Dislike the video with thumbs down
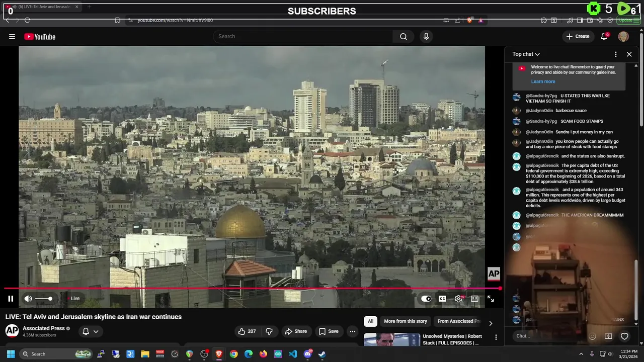 [x=269, y=331]
